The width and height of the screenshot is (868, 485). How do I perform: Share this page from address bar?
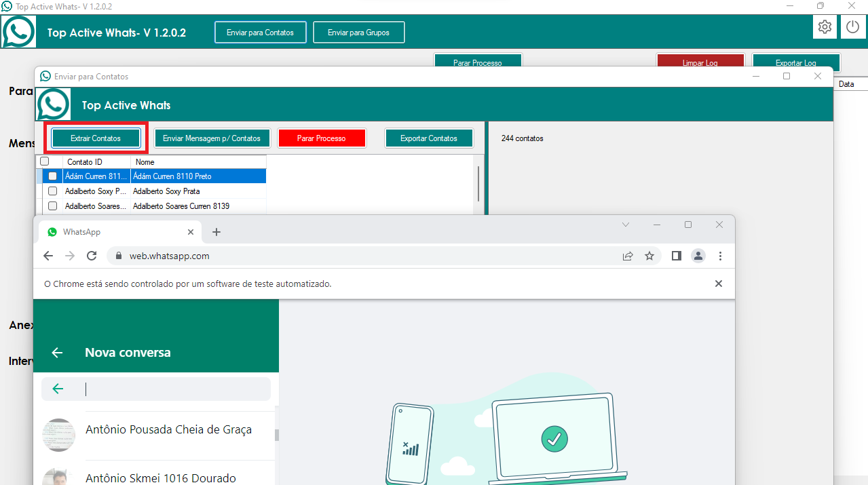(x=628, y=256)
